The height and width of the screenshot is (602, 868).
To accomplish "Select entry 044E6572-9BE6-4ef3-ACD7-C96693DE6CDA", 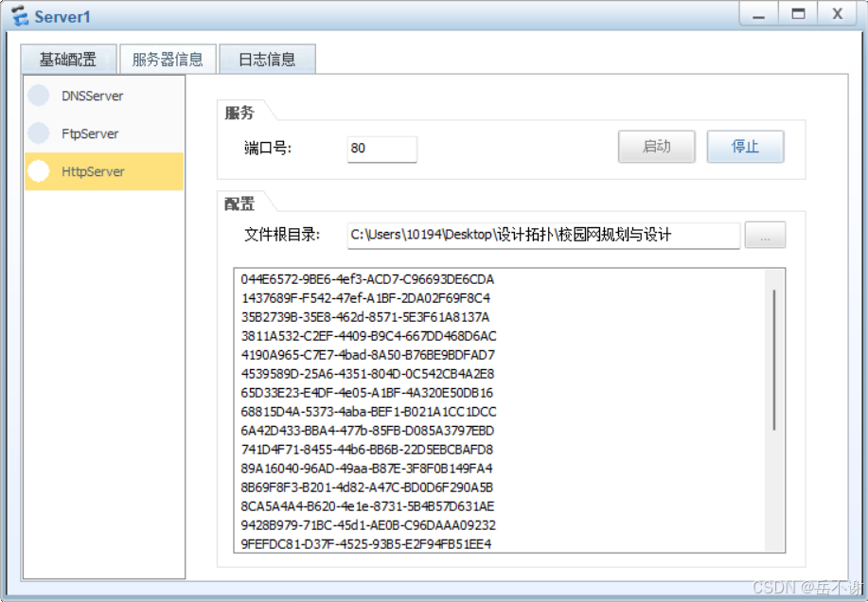I will point(367,279).
